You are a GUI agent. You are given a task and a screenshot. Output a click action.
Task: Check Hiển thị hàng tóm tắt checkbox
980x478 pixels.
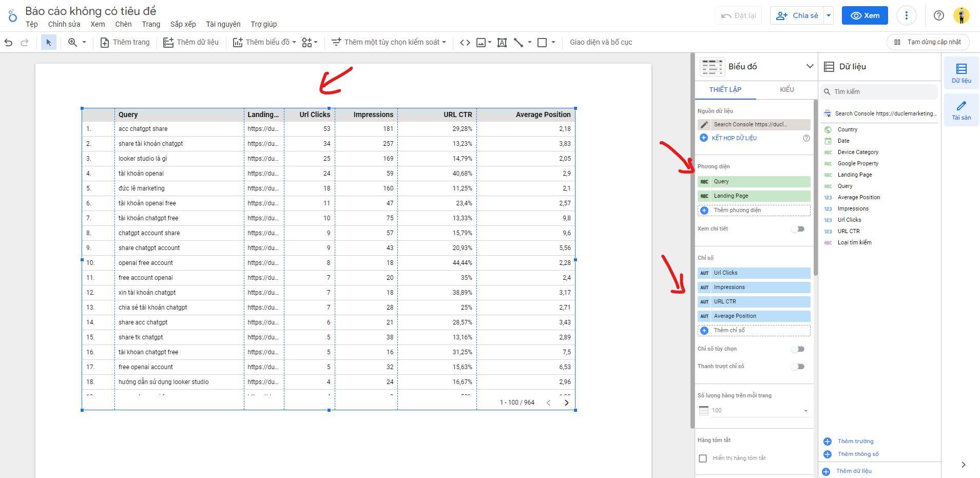click(x=703, y=458)
